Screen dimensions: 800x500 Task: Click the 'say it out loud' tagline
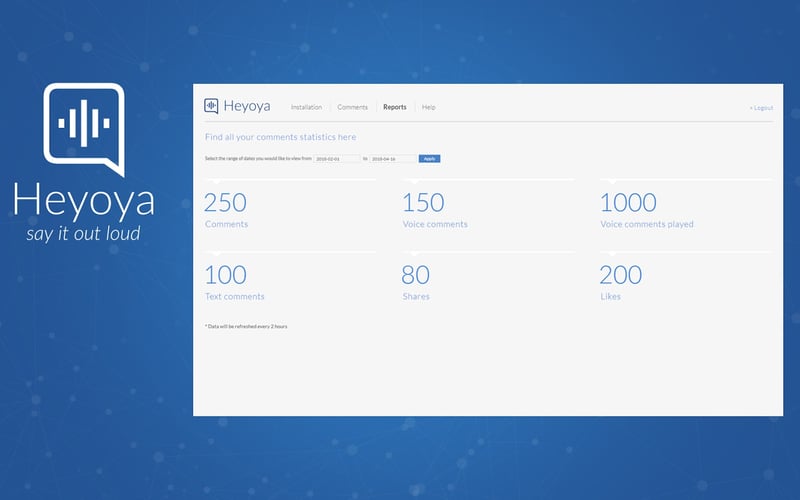click(x=83, y=234)
